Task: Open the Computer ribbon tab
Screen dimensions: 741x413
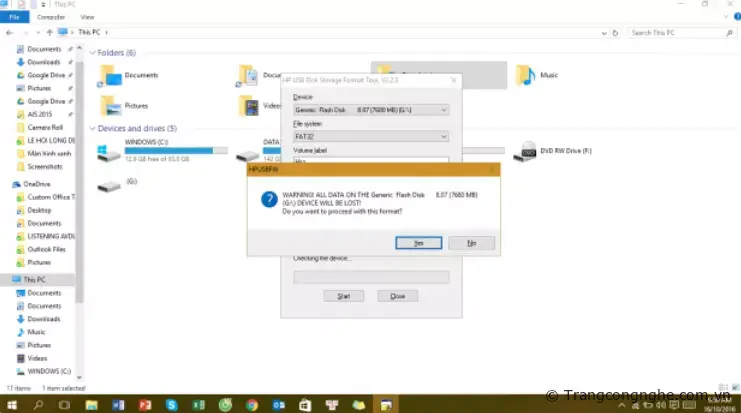Action: [x=50, y=17]
